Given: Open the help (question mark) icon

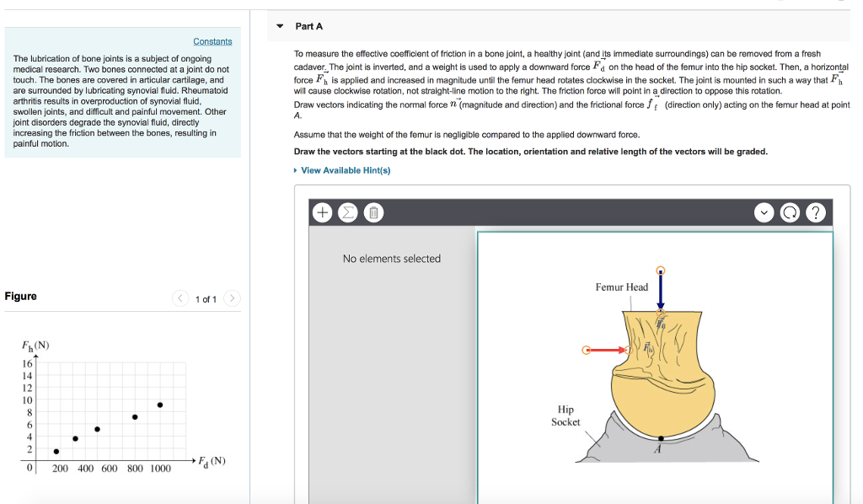Looking at the screenshot, I should 816,212.
